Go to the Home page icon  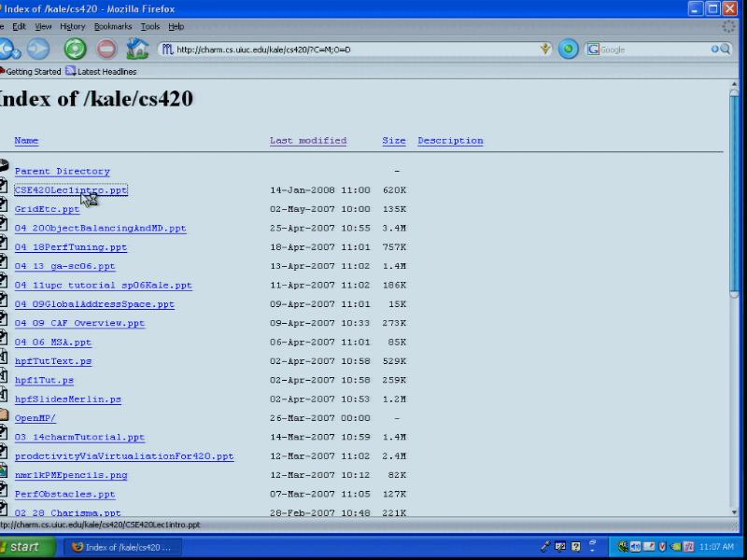tap(137, 49)
